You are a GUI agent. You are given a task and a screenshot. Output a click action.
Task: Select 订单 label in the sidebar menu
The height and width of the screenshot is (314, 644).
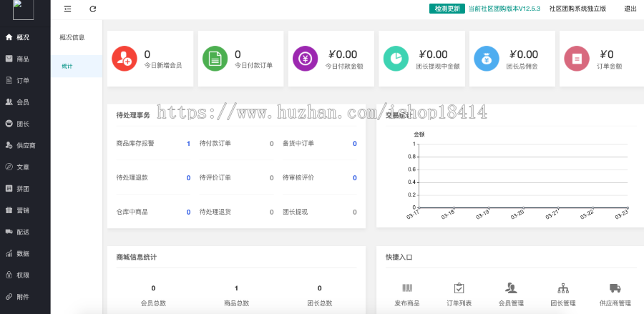click(23, 80)
